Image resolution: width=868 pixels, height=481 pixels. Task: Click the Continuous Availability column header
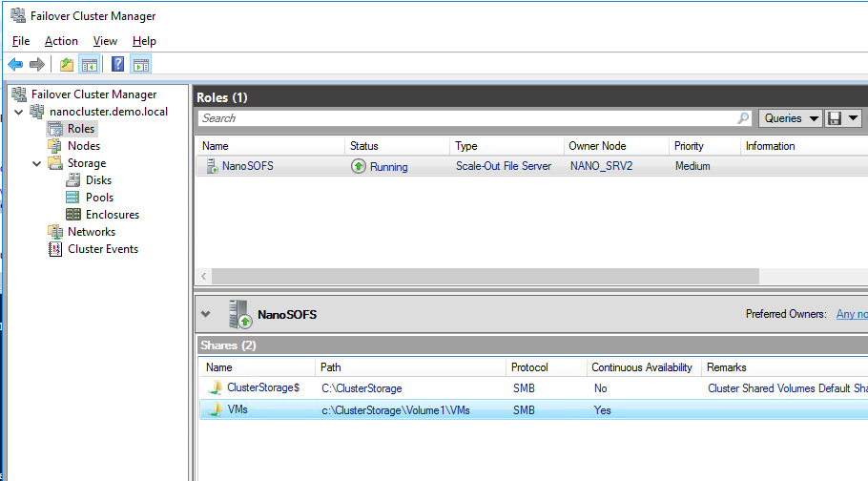(x=644, y=366)
